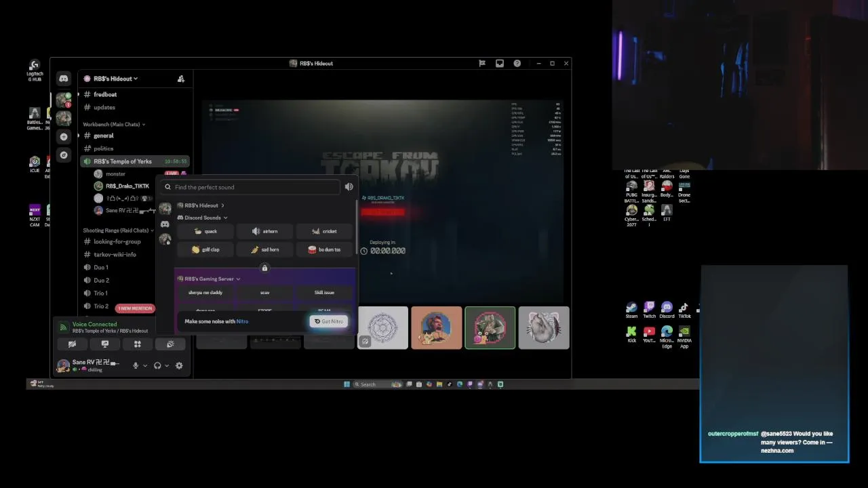Open Discord direct messages home icon
The height and width of the screenshot is (488, 868).
(63, 79)
